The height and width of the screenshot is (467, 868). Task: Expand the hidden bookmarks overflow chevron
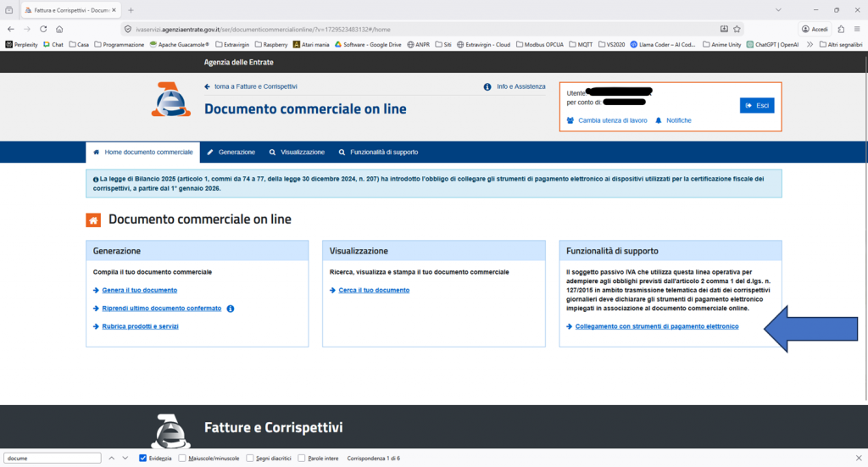810,44
